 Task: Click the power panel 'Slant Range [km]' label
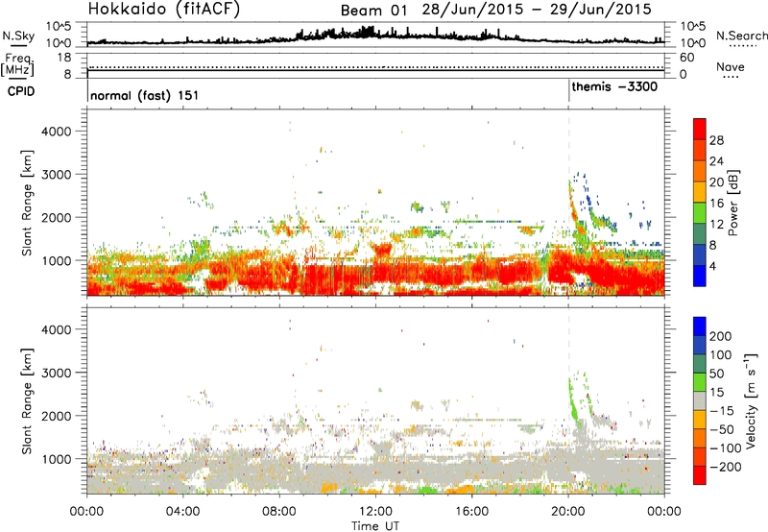click(27, 203)
